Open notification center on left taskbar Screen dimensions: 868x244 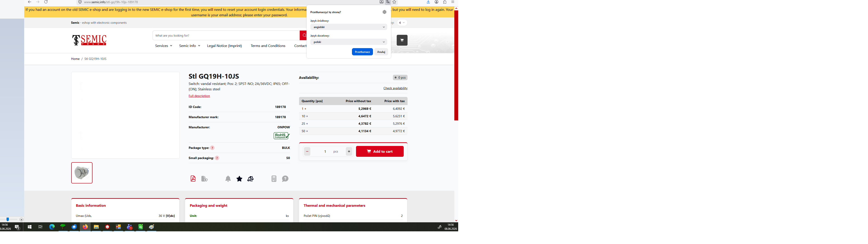(17, 227)
